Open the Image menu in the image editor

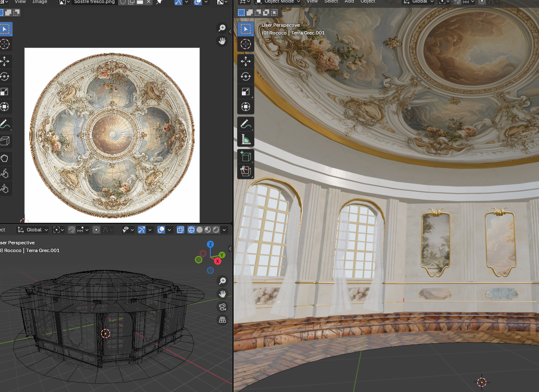40,2
